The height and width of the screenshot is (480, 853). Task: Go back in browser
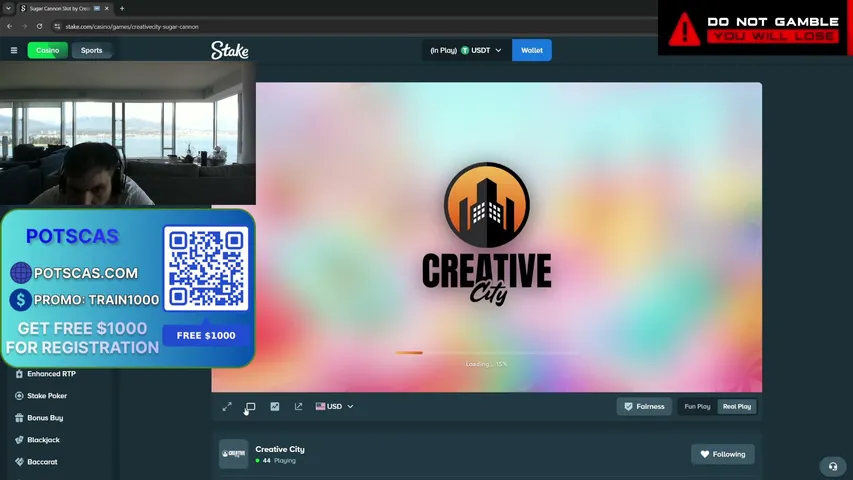tap(10, 26)
